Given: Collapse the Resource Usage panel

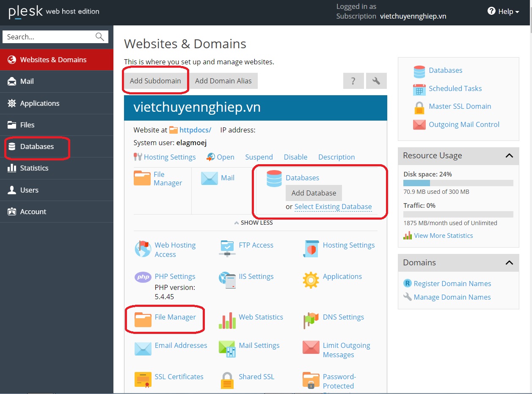Looking at the screenshot, I should click(509, 156).
